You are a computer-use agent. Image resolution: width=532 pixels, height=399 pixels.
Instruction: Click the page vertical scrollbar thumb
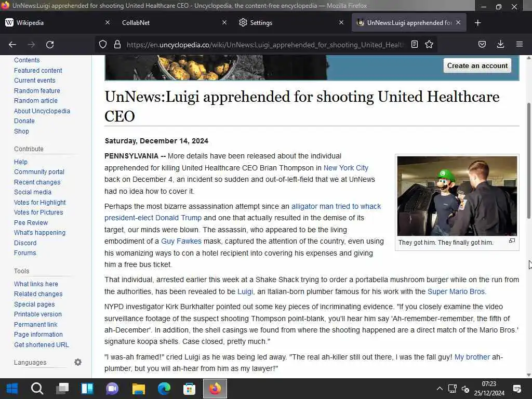(x=528, y=161)
